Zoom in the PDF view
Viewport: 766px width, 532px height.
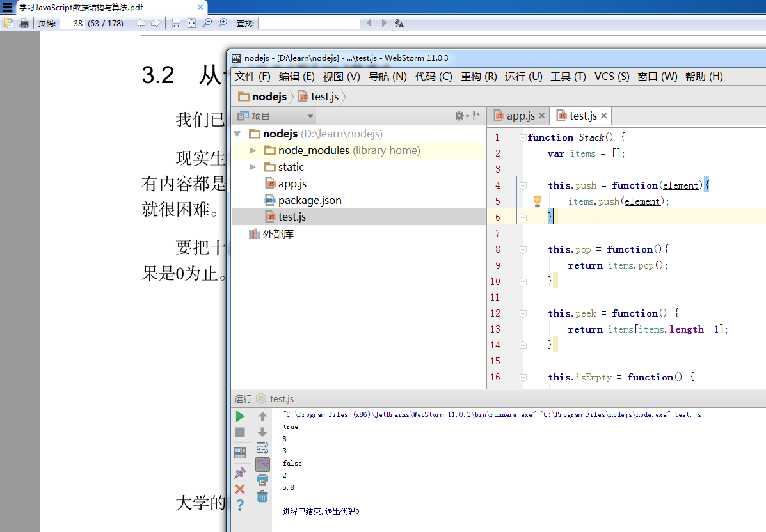223,23
